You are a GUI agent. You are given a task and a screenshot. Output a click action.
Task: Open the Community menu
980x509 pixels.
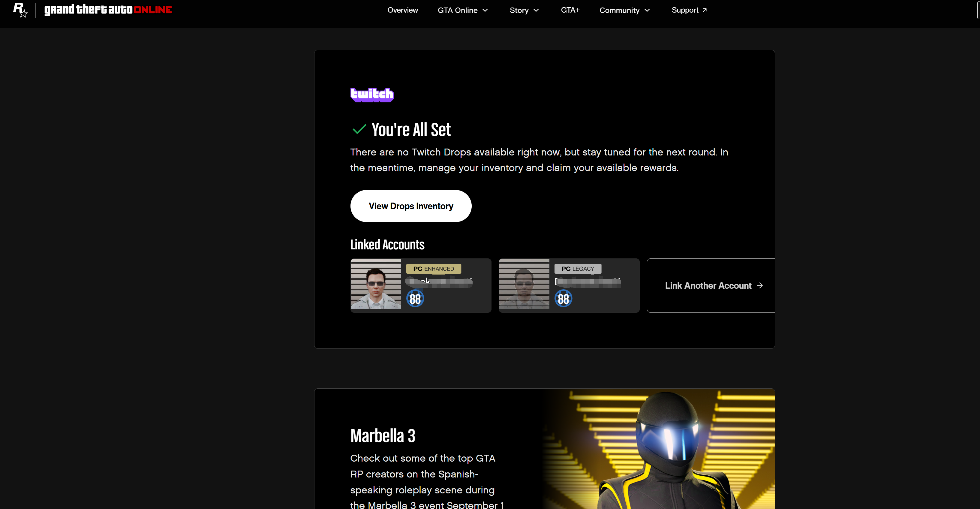625,10
